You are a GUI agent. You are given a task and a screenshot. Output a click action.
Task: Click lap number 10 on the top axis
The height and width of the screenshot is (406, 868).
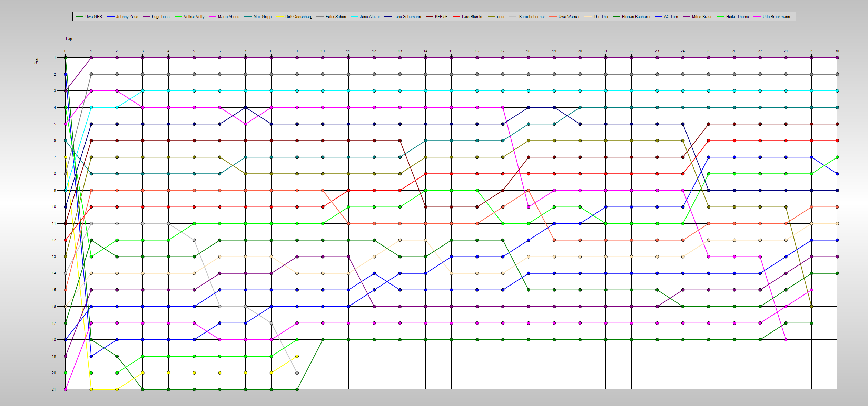(323, 51)
